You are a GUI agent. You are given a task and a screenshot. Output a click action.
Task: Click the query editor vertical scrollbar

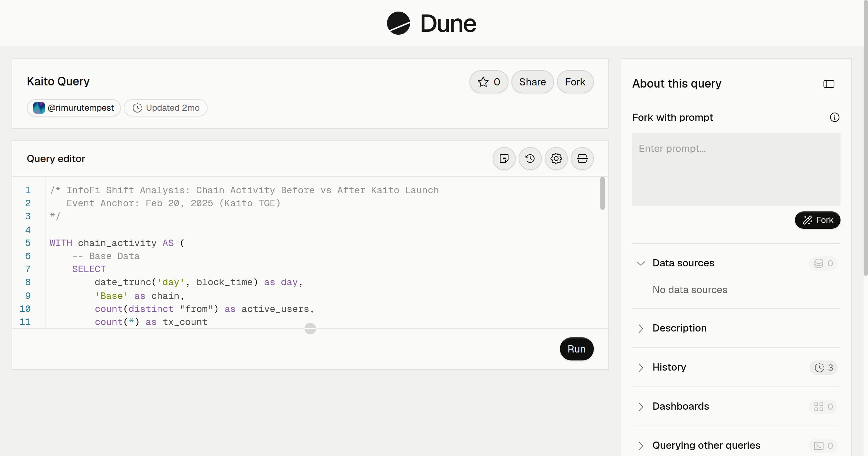pyautogui.click(x=602, y=193)
